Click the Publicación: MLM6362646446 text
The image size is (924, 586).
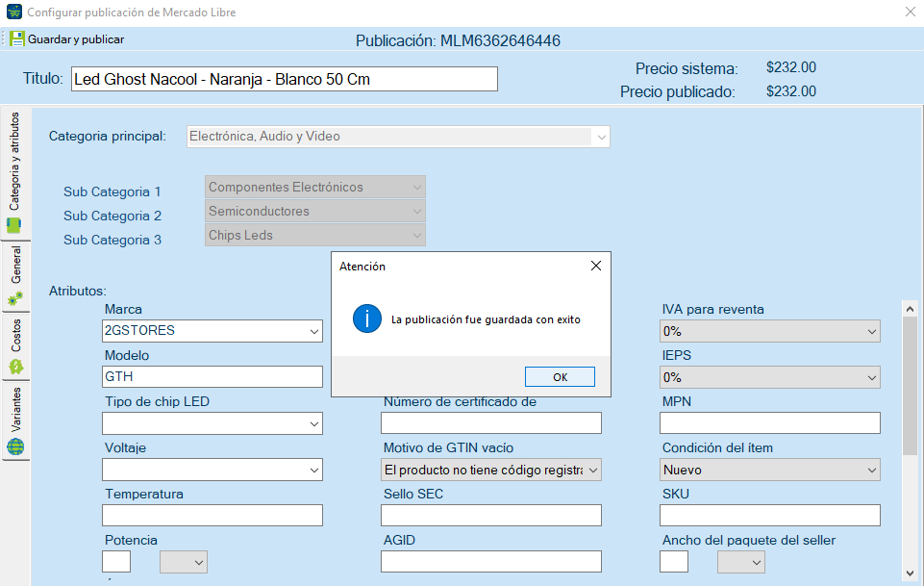click(x=458, y=40)
